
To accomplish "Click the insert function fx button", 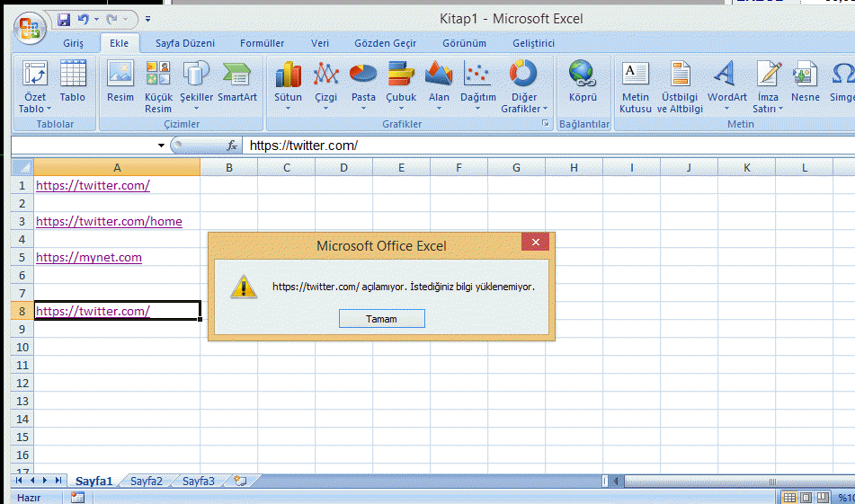I will tap(232, 146).
